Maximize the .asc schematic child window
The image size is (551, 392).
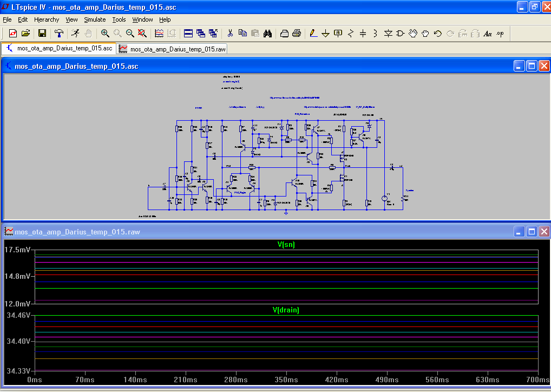click(x=532, y=66)
